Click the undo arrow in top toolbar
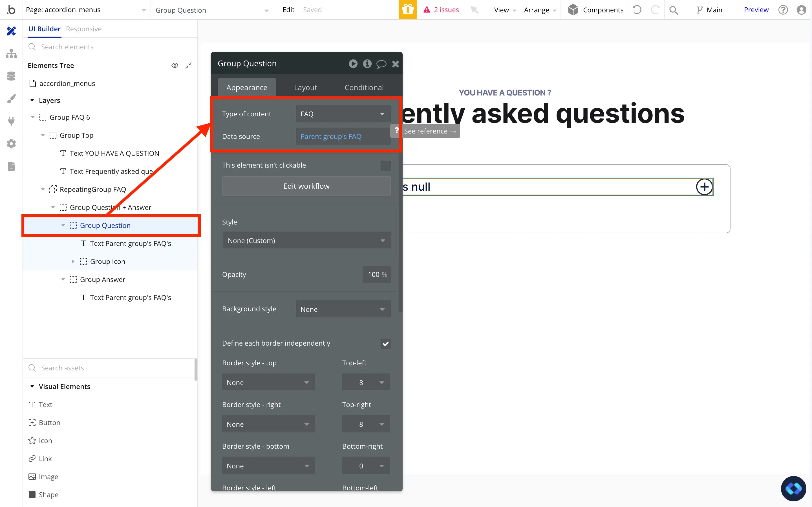Screen dimensions: 812x507 637,10
